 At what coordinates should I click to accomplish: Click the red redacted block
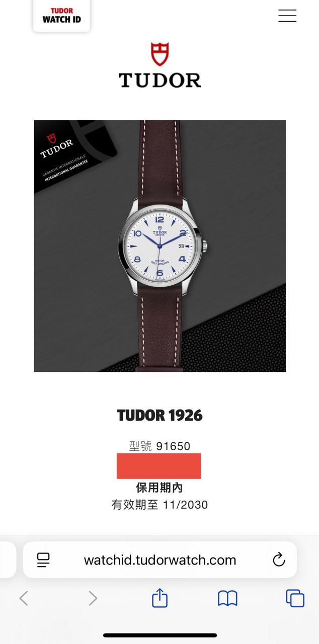click(x=158, y=466)
